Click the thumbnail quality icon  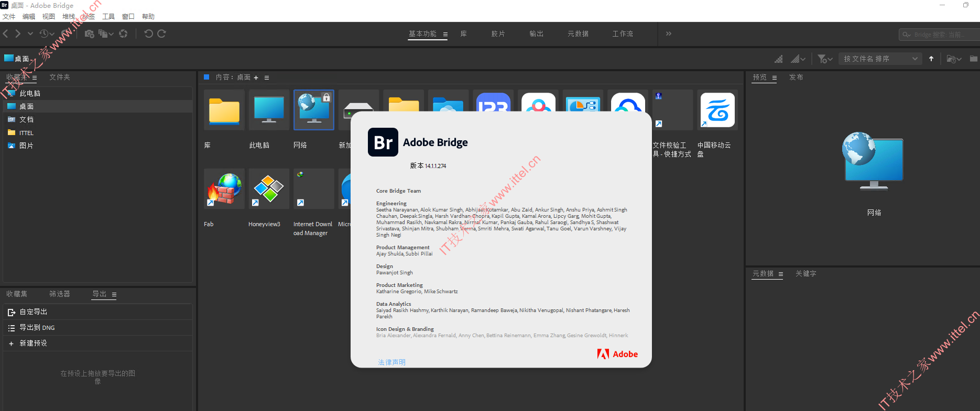tap(779, 59)
